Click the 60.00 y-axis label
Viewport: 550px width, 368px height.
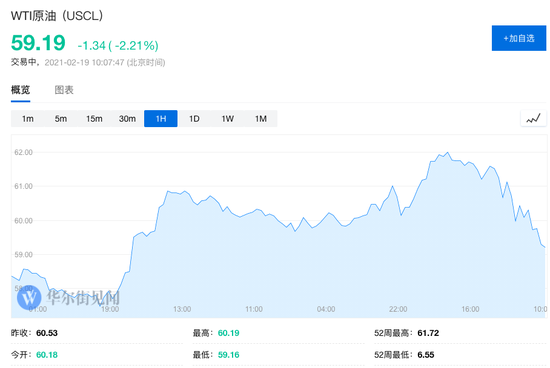23,221
